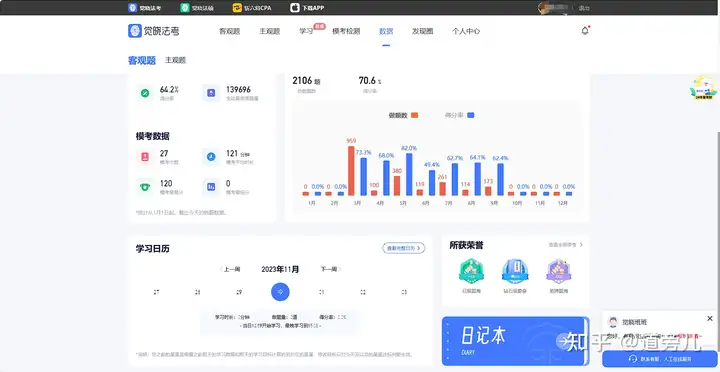Open the 模考检测 nav item

pos(346,31)
